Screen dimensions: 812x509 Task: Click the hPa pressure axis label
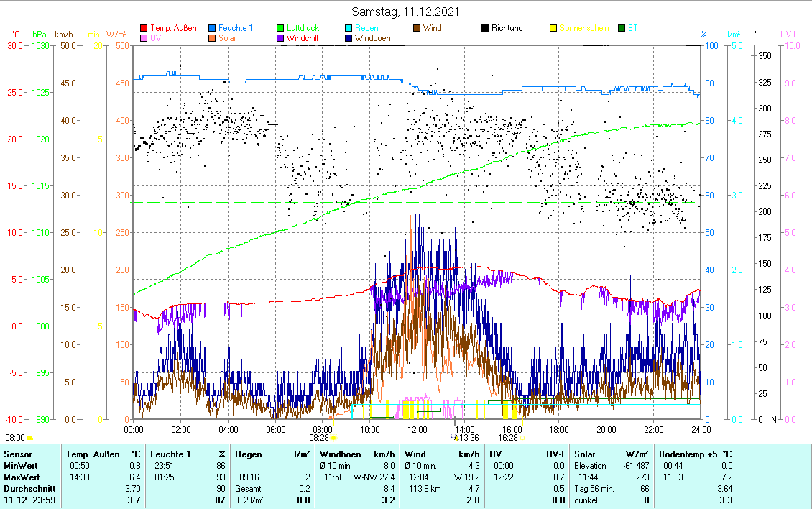(39, 34)
